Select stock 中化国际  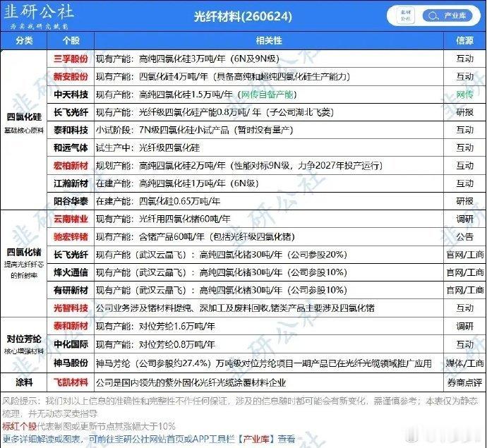click(x=71, y=344)
